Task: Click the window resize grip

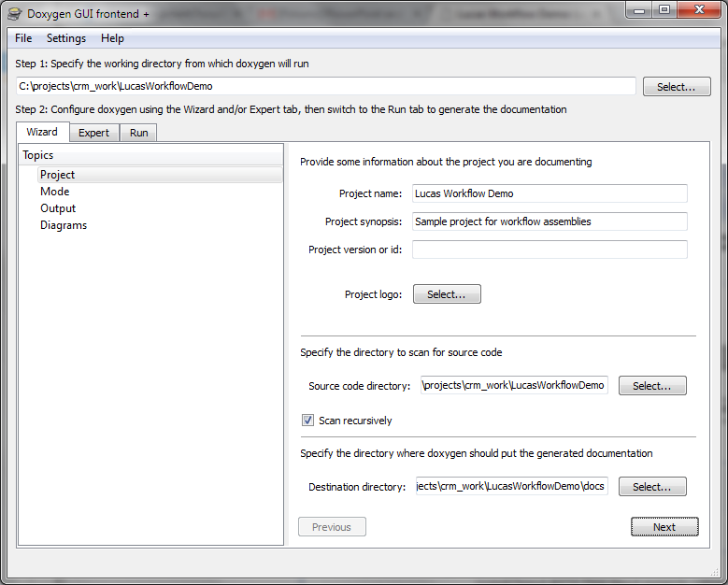Action: tap(715, 572)
